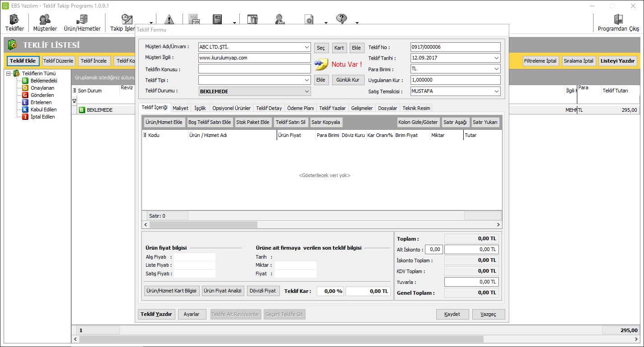Click the Ürün Fiyat Analizi button

(x=223, y=291)
